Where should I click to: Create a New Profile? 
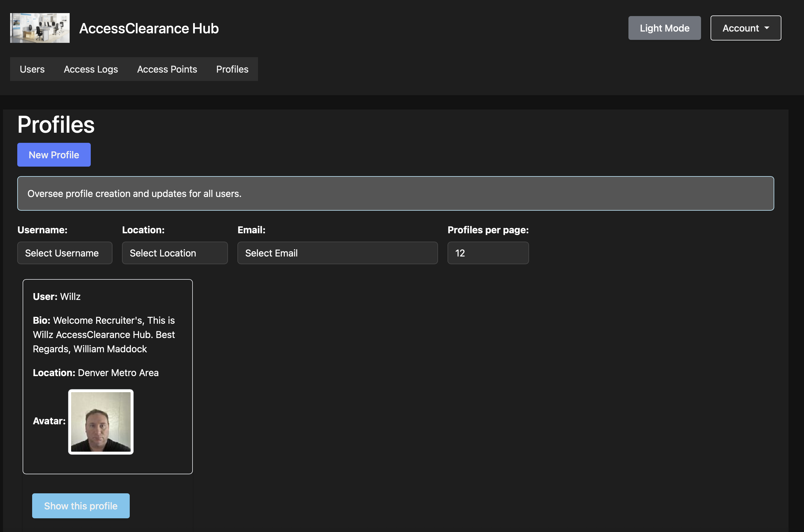[x=54, y=155]
